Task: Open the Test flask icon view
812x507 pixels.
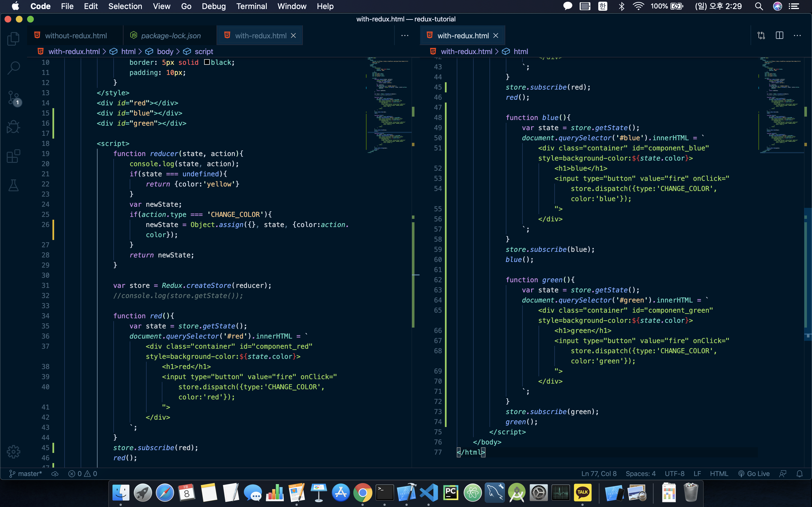Action: (14, 185)
